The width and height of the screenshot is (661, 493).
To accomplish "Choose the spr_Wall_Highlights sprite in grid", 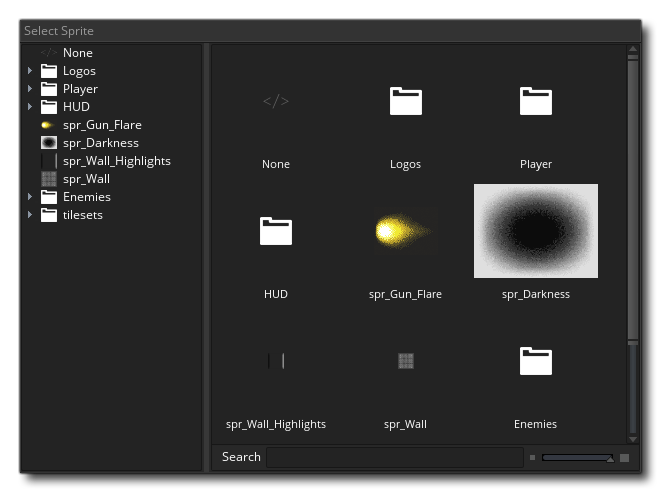I will click(x=276, y=361).
